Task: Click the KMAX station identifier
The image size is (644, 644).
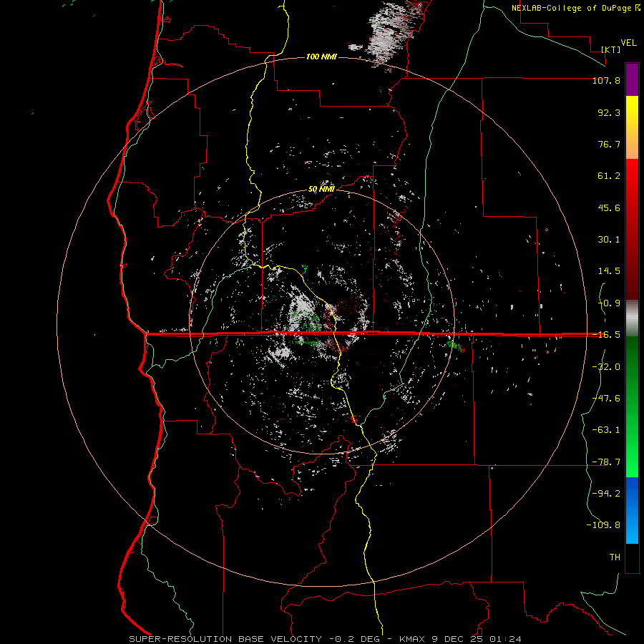Action: (x=413, y=639)
